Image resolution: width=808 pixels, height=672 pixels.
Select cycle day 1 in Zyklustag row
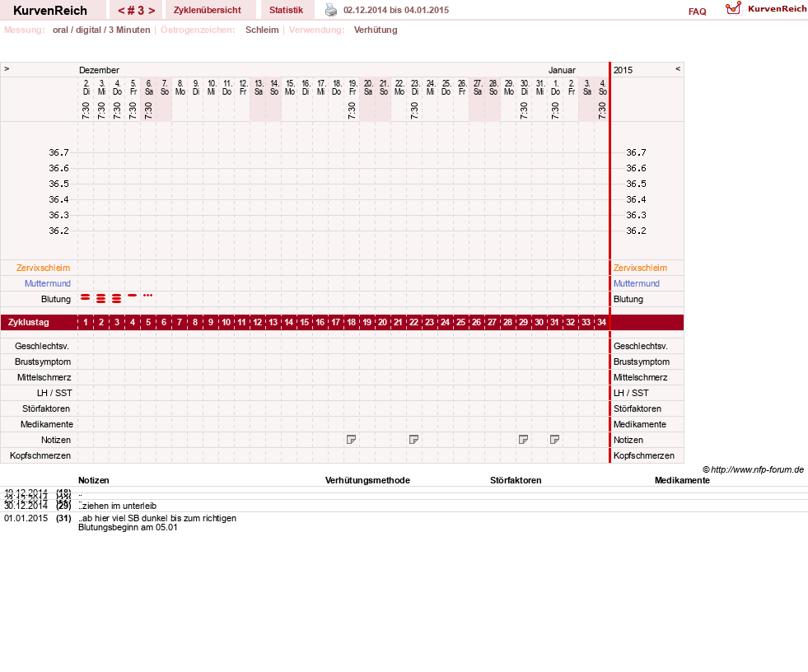(x=86, y=322)
